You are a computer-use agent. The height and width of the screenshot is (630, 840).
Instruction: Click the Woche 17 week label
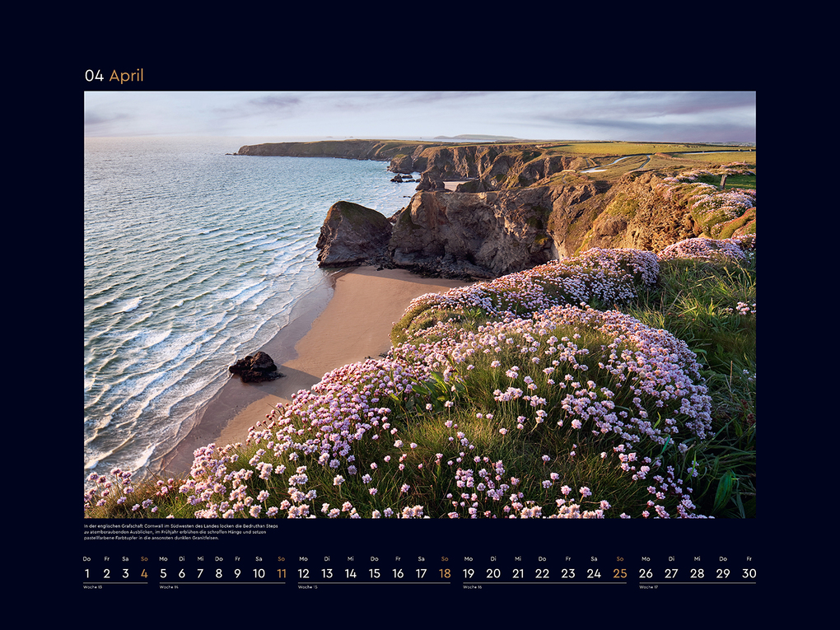648,587
